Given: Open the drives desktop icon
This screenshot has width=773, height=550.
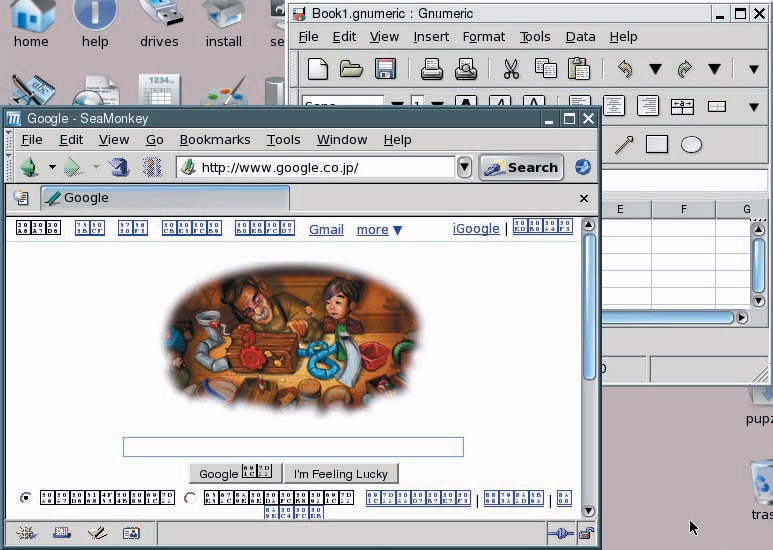Looking at the screenshot, I should pos(159,24).
